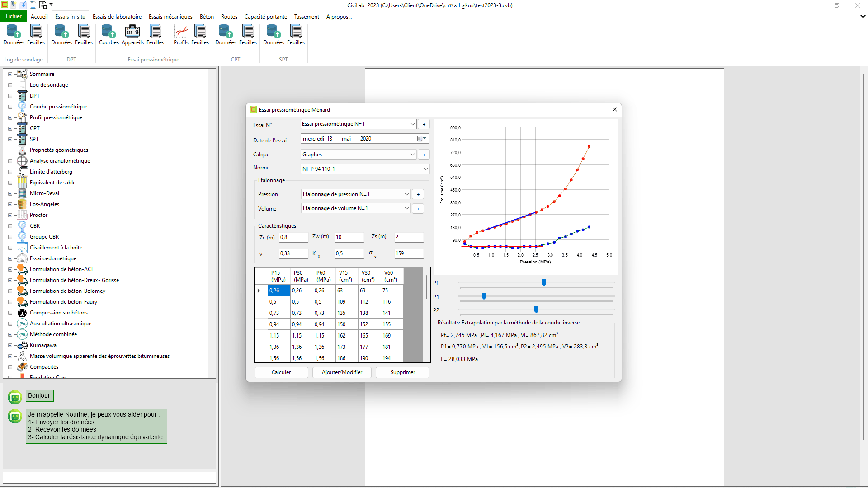Click the Zs (m) input field
Viewport: 868px width, 488px height.
409,237
